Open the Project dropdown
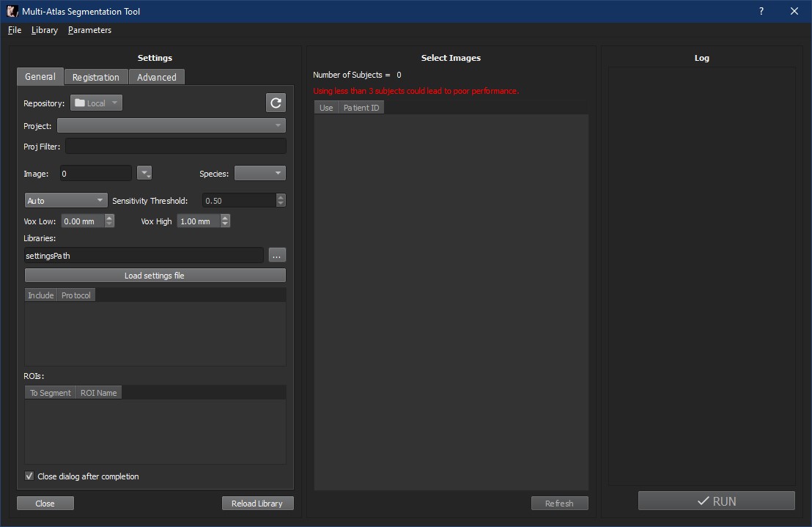 click(171, 126)
